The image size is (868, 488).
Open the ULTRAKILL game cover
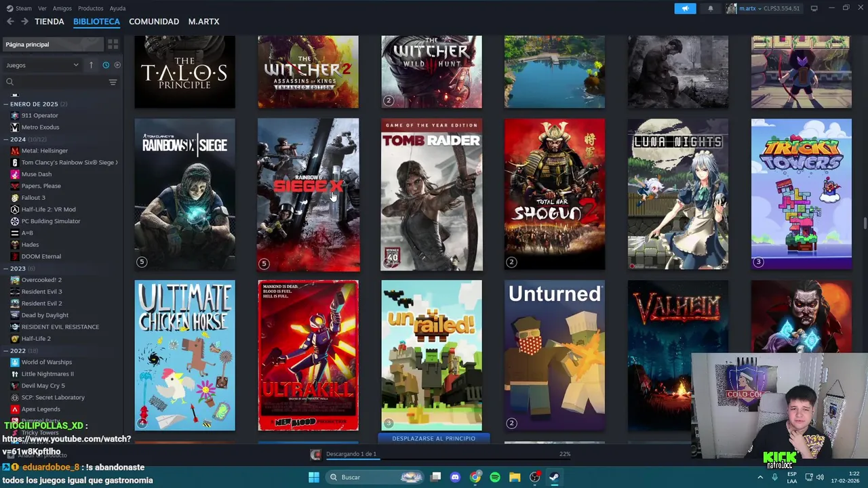click(x=308, y=356)
